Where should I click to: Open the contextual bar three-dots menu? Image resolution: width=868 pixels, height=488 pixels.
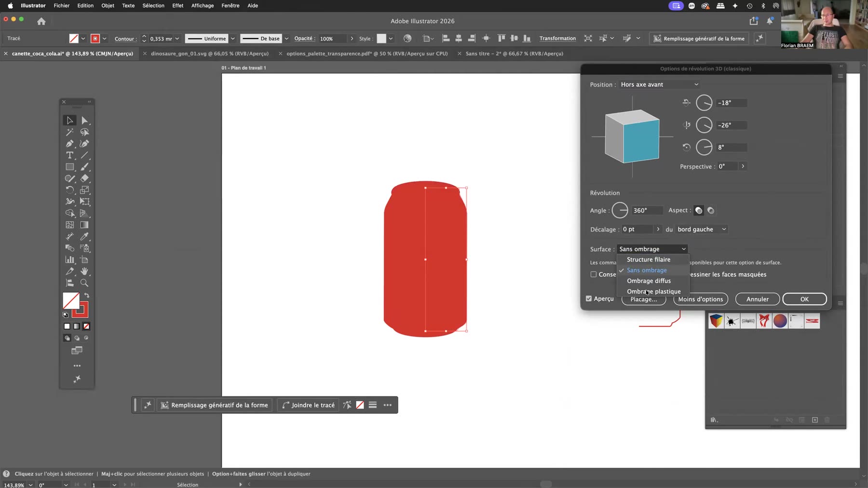(x=388, y=405)
